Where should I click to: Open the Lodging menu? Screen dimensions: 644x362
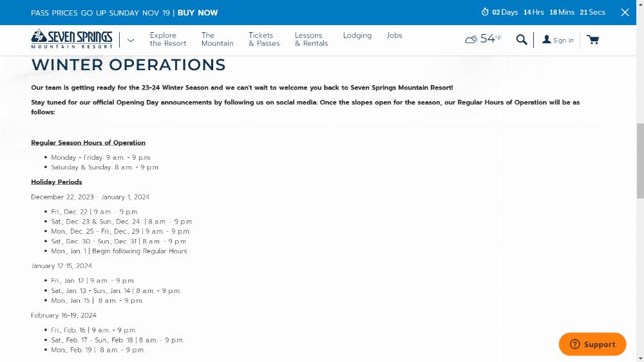point(357,35)
